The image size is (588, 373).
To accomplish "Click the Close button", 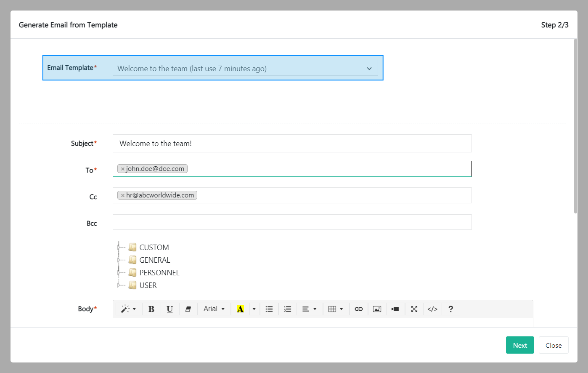I will coord(554,345).
